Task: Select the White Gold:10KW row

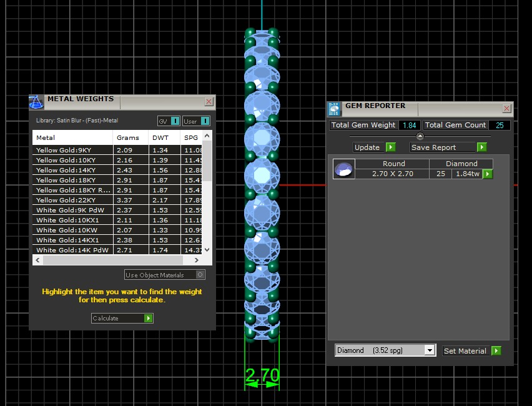Action: click(x=117, y=230)
